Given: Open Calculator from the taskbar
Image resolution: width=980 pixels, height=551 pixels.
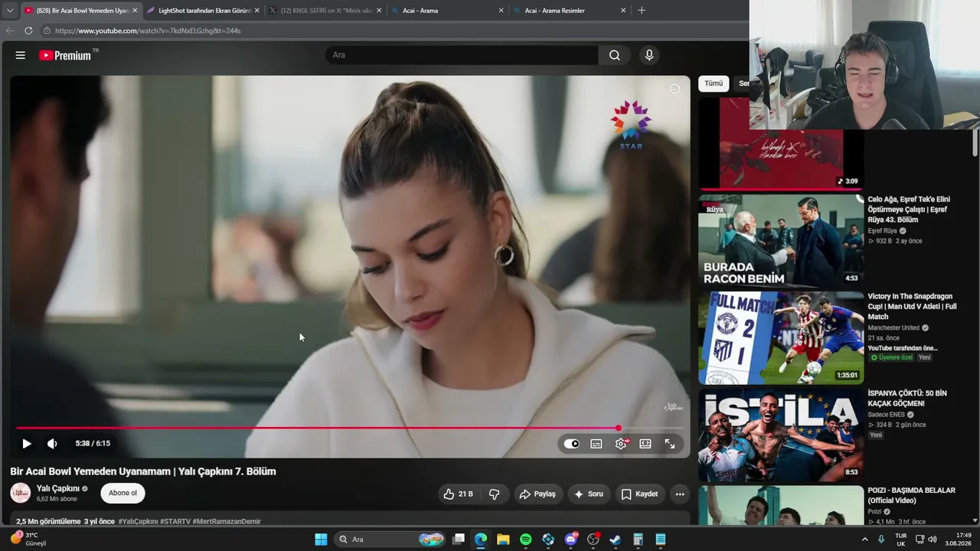Looking at the screenshot, I should pyautogui.click(x=638, y=540).
